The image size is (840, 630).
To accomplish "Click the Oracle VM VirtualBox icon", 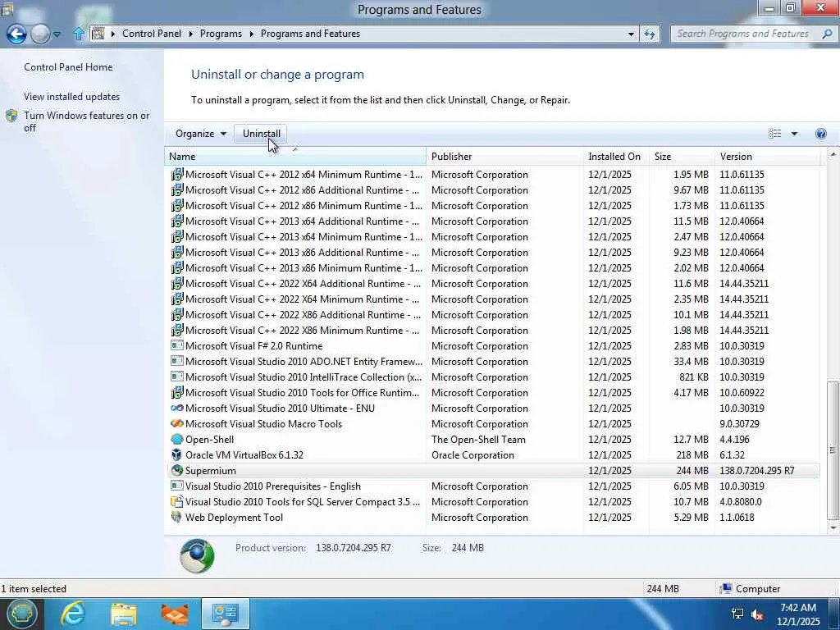I will (x=177, y=454).
